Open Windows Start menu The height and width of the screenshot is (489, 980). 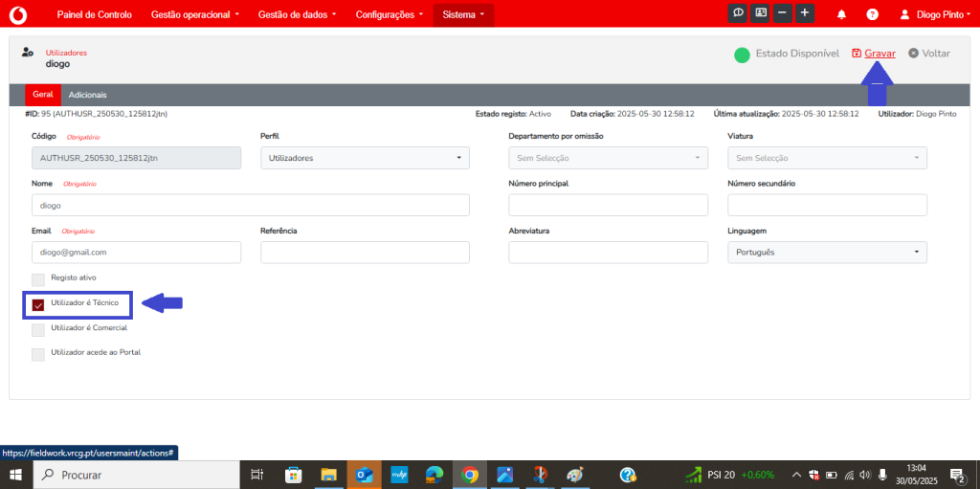tap(15, 476)
